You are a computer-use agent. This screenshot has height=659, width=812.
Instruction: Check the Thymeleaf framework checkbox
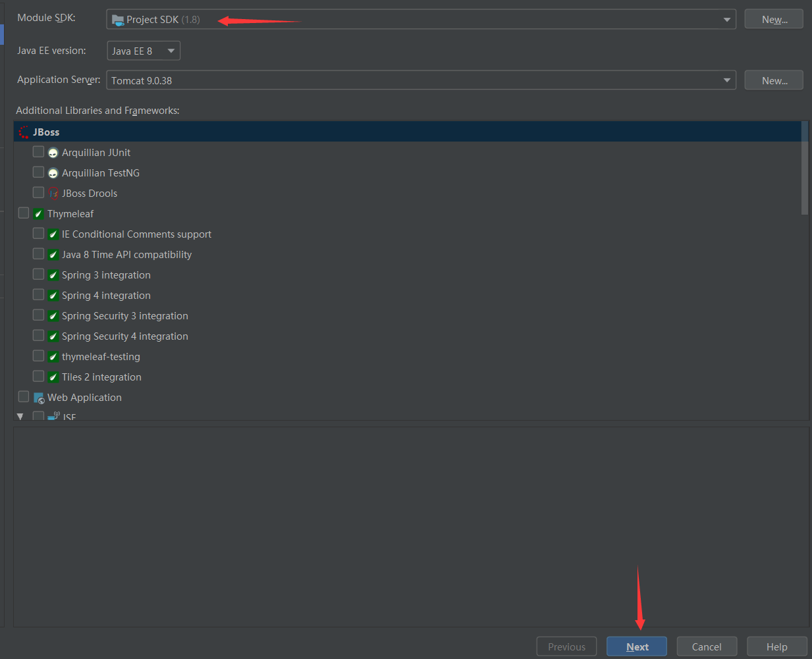pos(24,213)
